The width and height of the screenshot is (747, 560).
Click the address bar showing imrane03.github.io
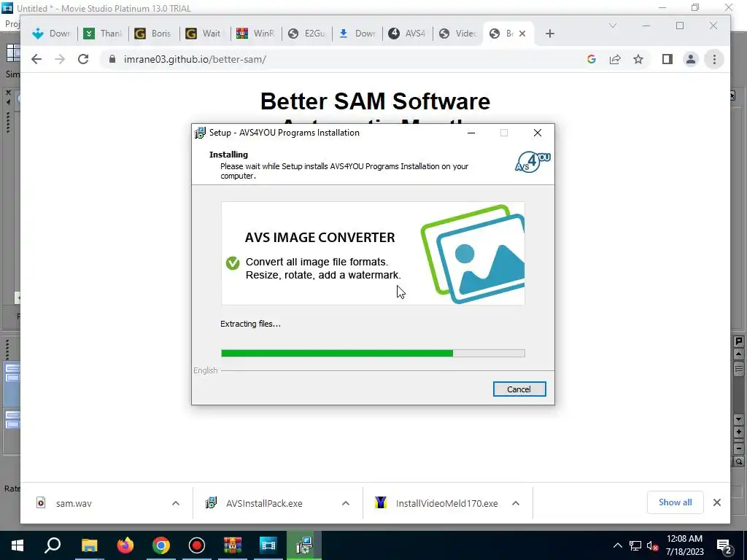click(x=343, y=59)
